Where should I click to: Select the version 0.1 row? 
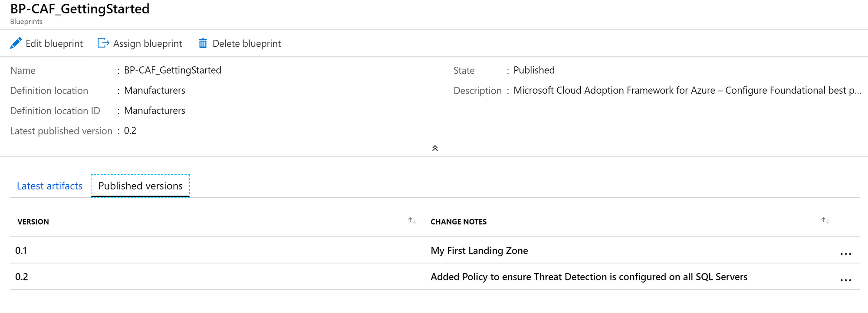[x=434, y=250]
